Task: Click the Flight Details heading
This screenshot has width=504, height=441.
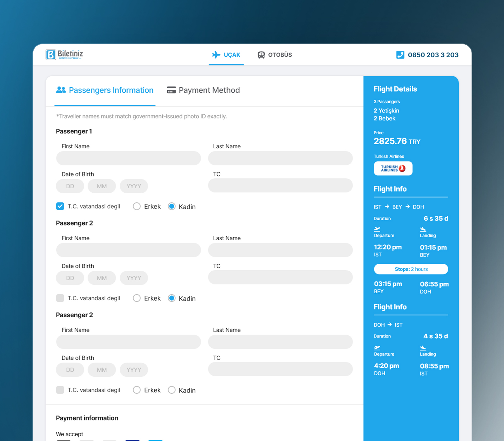Action: [x=395, y=89]
